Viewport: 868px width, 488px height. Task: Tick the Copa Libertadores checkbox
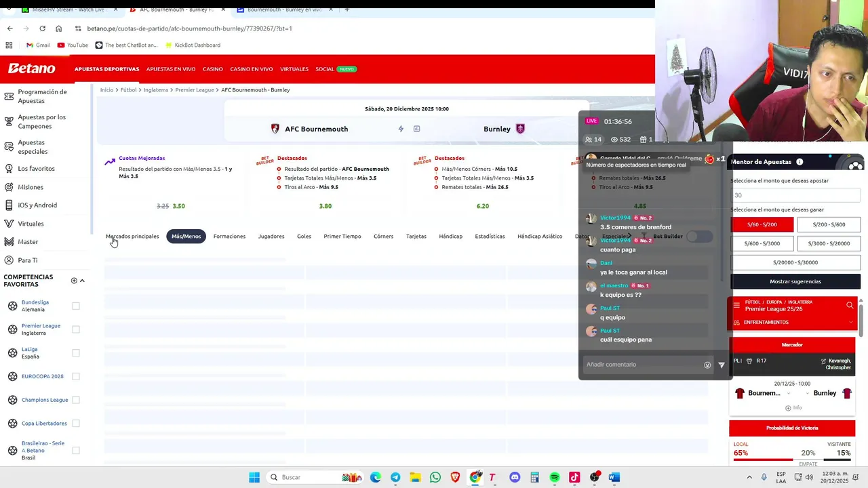76,423
